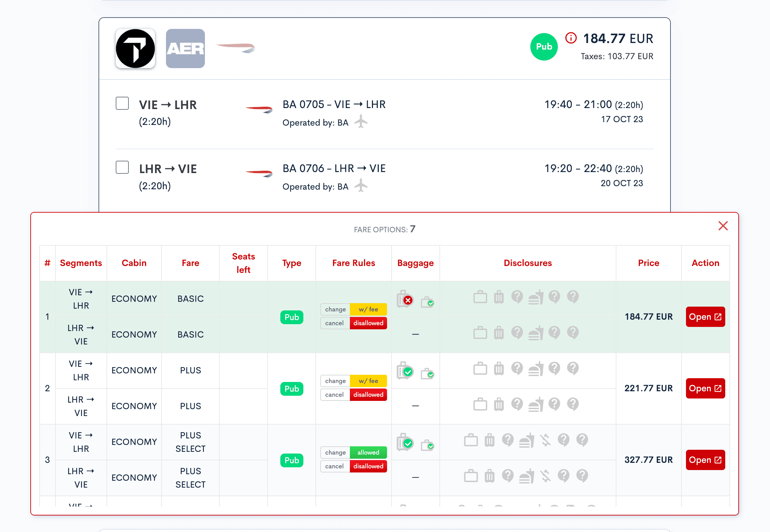
Task: Open the 221.77 EUR PLUS fare
Action: pyautogui.click(x=705, y=388)
